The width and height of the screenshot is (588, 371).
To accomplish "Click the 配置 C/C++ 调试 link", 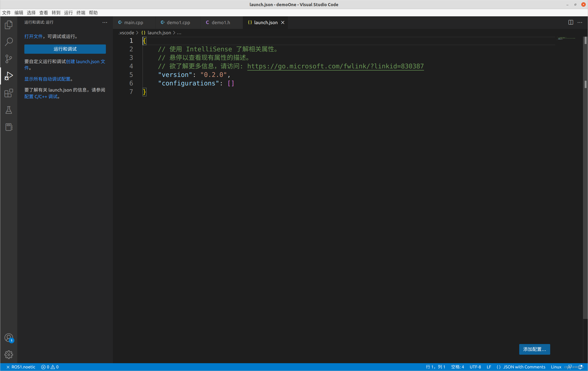I will coord(41,97).
